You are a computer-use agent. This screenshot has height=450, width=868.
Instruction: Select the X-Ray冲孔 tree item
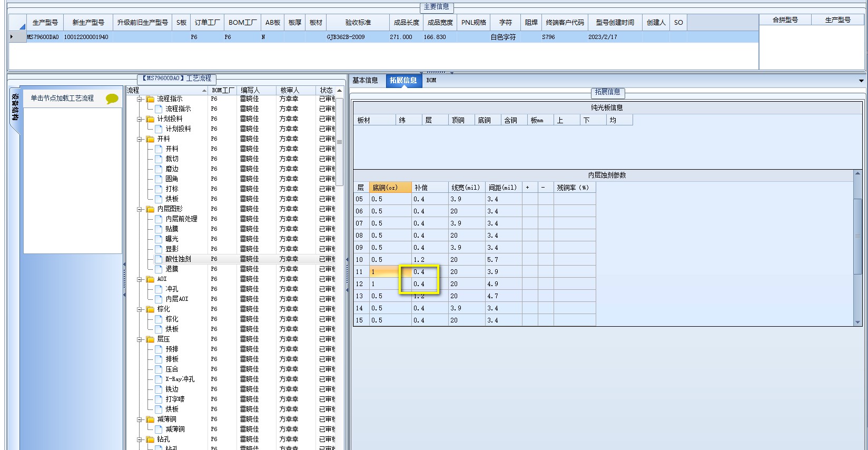coord(180,379)
